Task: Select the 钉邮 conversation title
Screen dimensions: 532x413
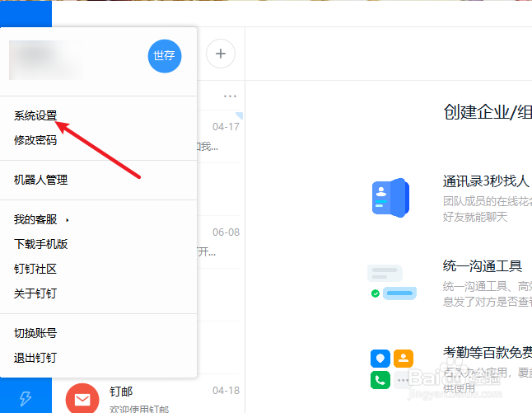Action: pos(121,392)
